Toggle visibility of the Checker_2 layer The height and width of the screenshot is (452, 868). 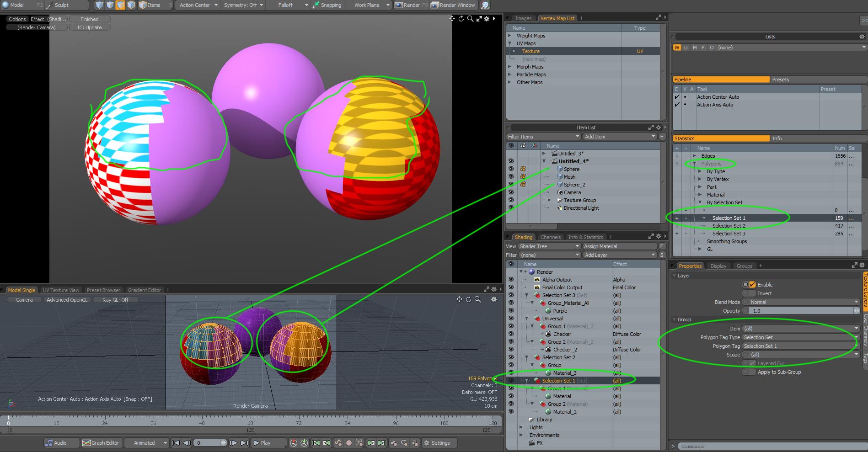pos(511,350)
